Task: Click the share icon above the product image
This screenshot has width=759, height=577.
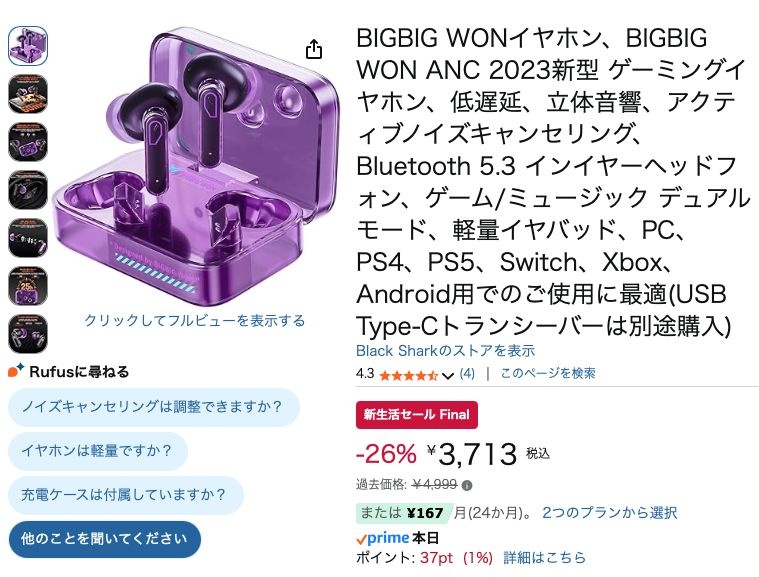Action: click(x=314, y=49)
